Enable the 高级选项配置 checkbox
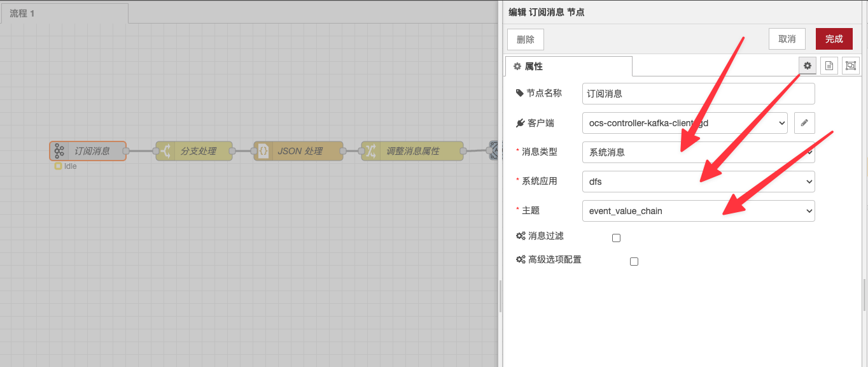 pos(634,261)
